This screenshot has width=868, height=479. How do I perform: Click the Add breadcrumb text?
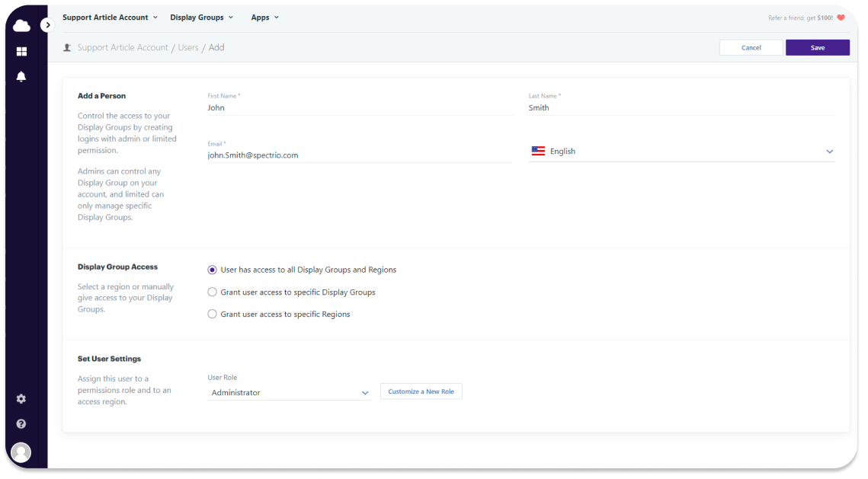(x=216, y=47)
